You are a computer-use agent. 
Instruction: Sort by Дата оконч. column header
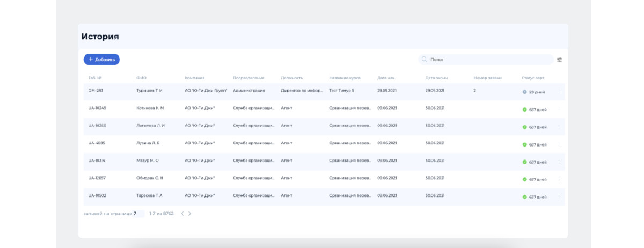(x=436, y=78)
